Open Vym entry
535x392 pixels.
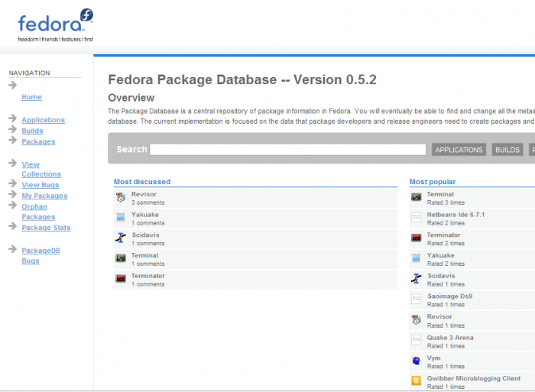pyautogui.click(x=433, y=358)
